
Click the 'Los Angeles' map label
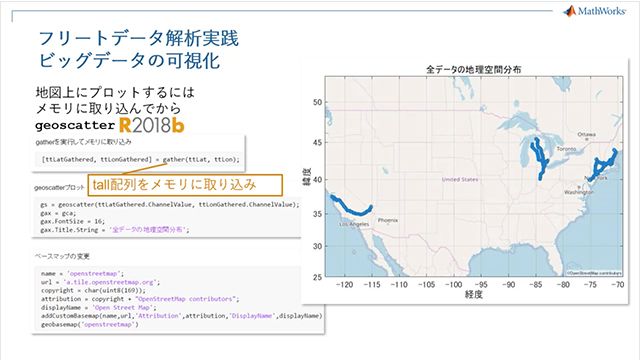click(x=354, y=224)
